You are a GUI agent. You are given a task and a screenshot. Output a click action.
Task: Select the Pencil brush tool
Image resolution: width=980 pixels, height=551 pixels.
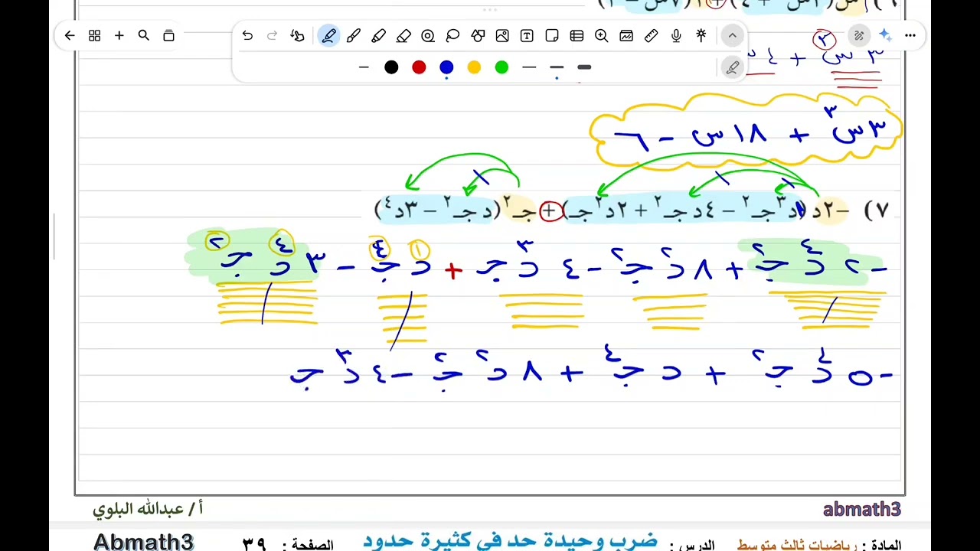[353, 35]
